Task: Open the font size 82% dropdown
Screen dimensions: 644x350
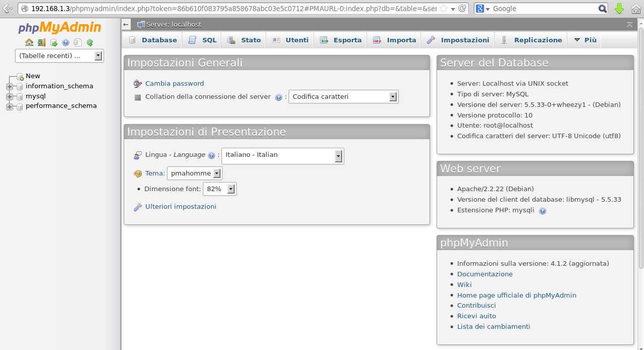Action: click(220, 189)
